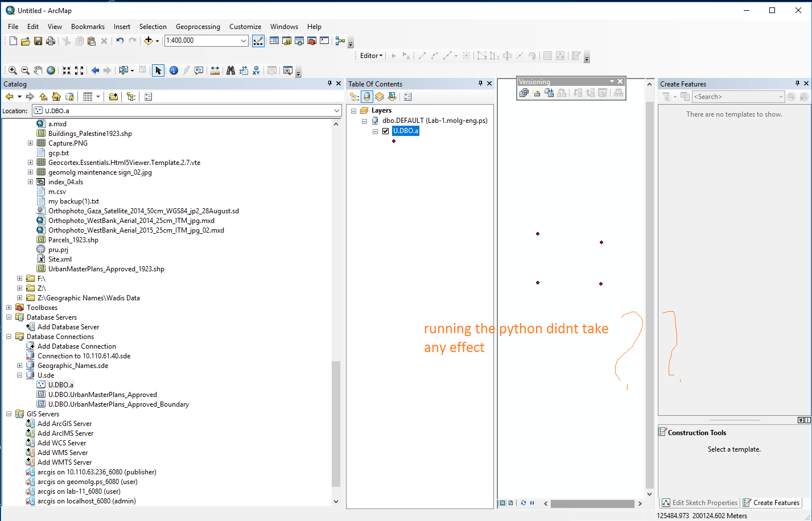Open the Geoprocessing menu
The image size is (812, 521).
coord(197,27)
